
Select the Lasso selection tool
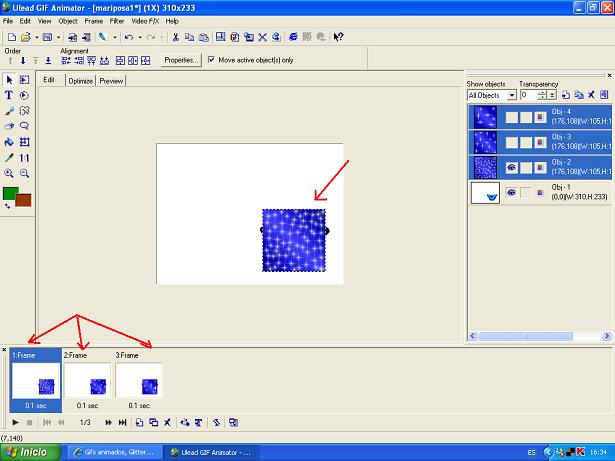(x=24, y=126)
